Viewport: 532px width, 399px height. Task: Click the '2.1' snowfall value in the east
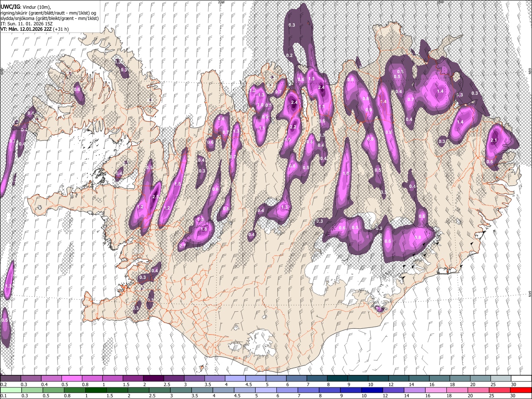coord(494,140)
